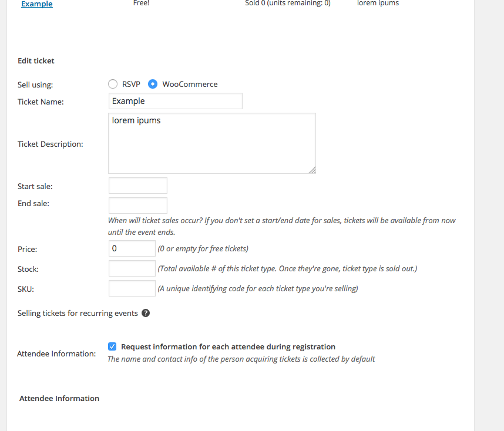
Task: Click inside the Ticket Description textarea
Action: coord(212,143)
